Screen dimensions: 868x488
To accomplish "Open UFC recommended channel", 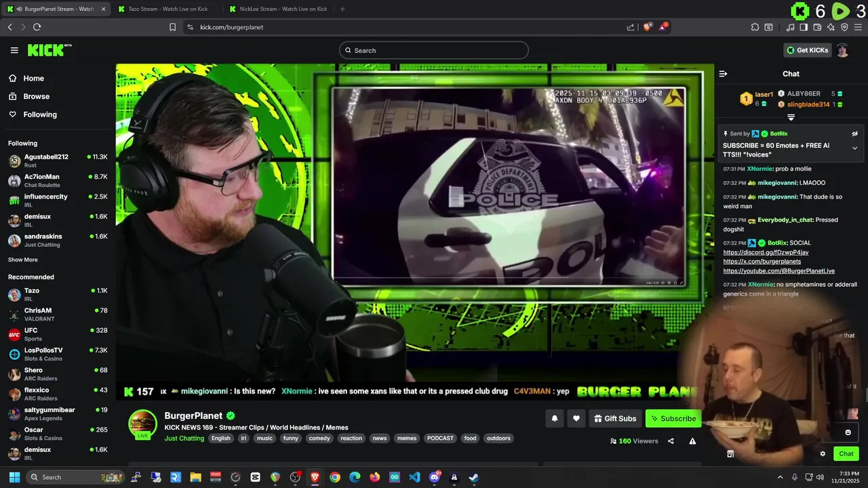I will coord(58,334).
